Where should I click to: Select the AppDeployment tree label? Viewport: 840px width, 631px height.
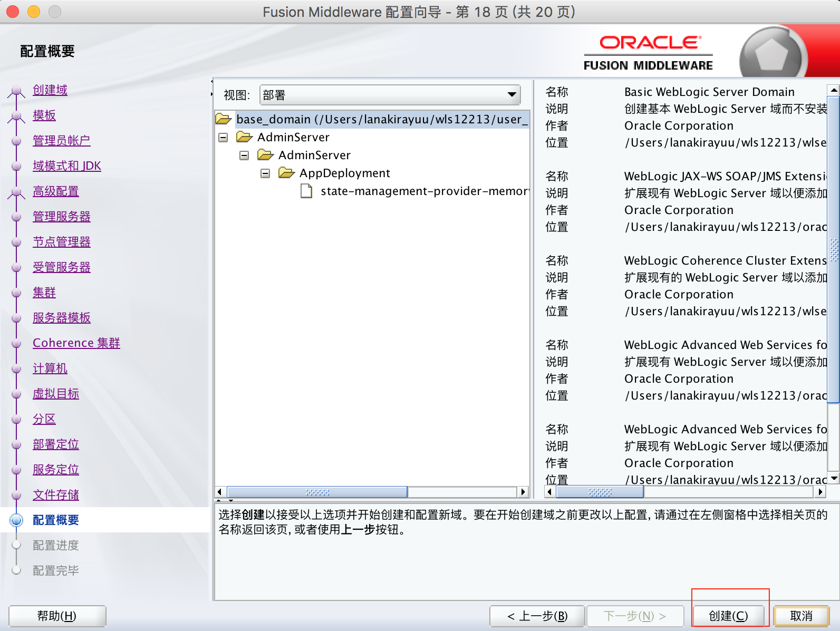[345, 173]
